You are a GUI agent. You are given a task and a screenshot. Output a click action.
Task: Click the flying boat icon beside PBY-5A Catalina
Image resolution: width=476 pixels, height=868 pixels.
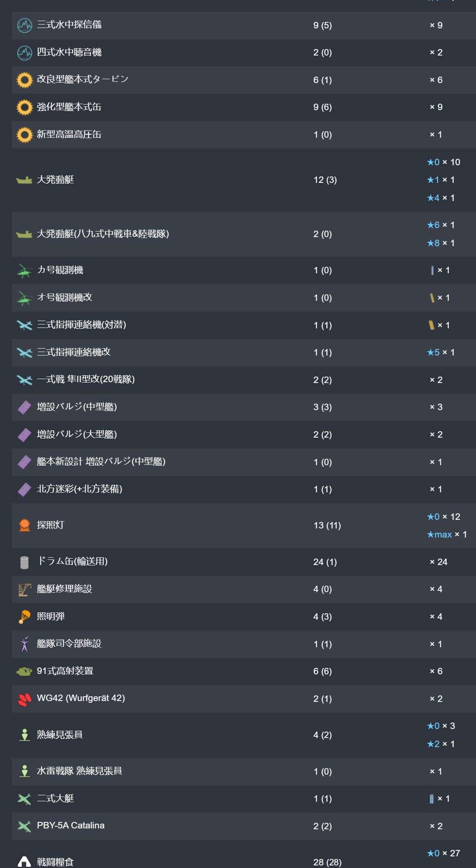tap(25, 826)
